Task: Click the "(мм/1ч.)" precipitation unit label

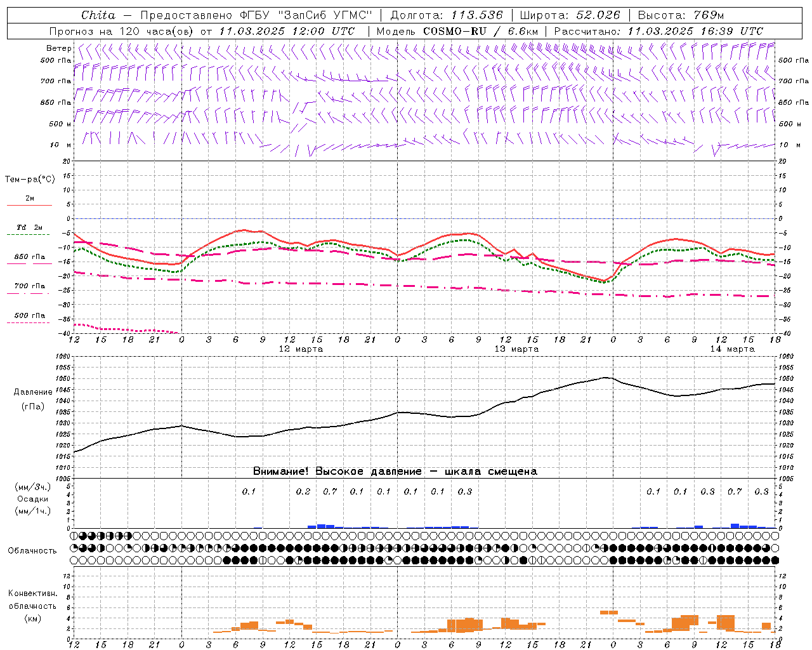Action: pos(33,511)
